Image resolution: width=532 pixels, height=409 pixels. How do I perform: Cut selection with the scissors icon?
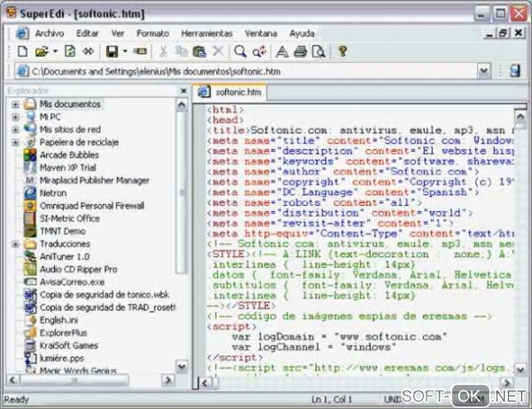[163, 52]
